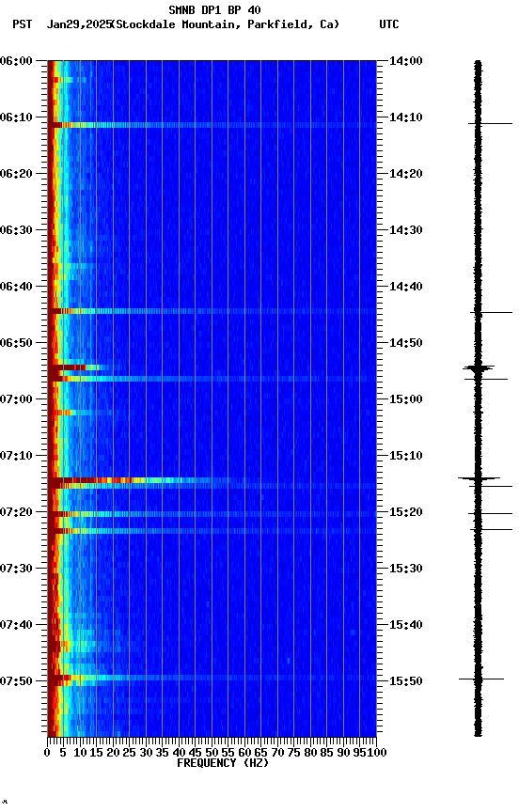Viewport: 519px width, 812px height.
Task: Click the '07:30' PST time label
Action: pos(16,570)
